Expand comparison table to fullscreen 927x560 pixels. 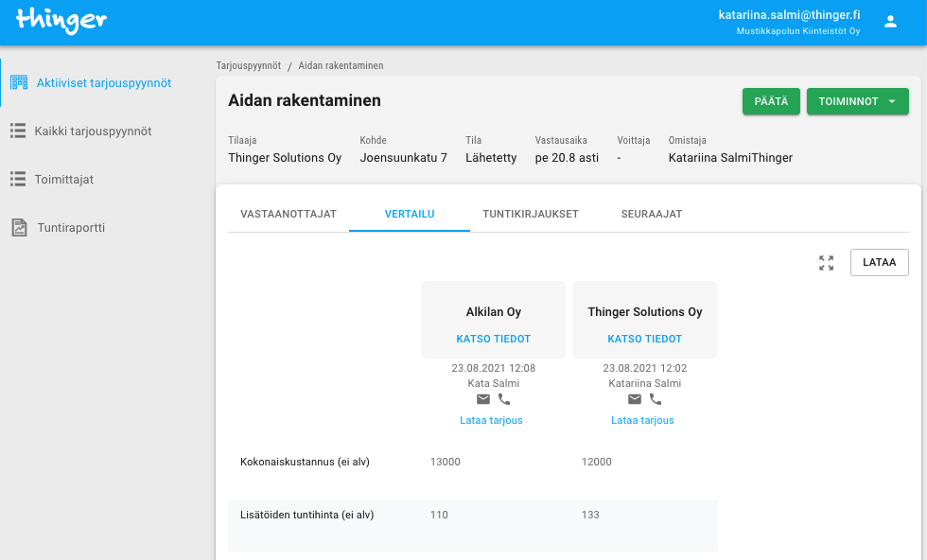pos(827,263)
